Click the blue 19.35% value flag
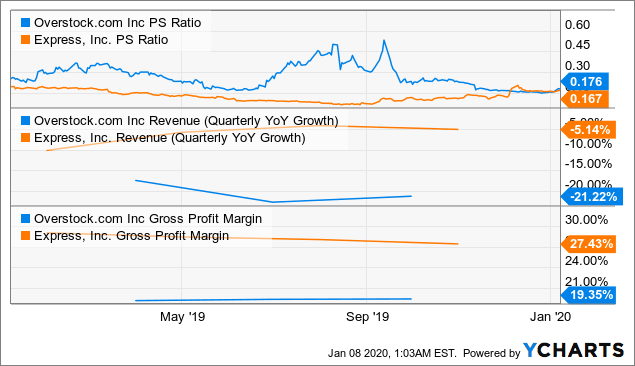Viewport: 635px width, 366px height. click(x=589, y=295)
